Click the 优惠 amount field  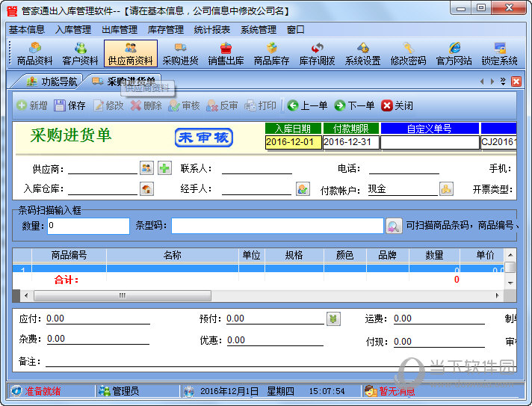tap(275, 339)
